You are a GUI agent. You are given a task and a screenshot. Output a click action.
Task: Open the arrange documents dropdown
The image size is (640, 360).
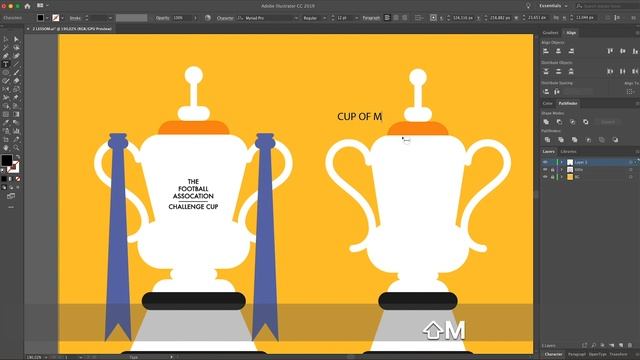pyautogui.click(x=42, y=6)
